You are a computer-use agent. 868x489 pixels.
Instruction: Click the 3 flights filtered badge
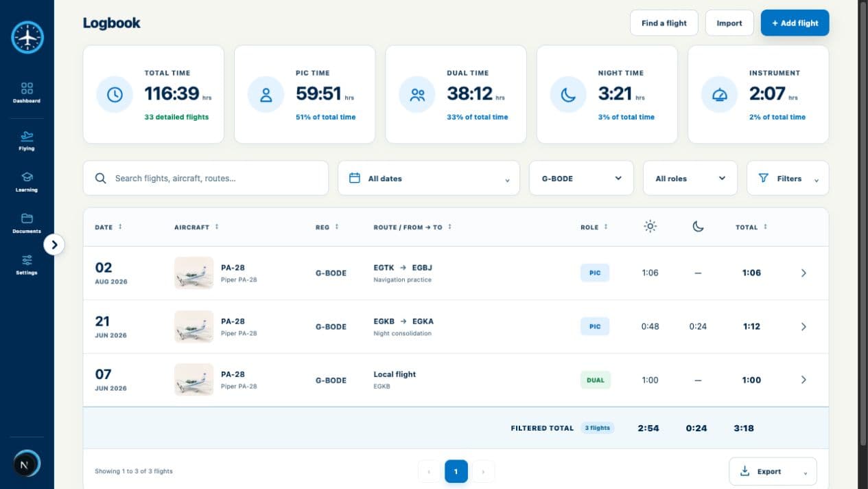(x=598, y=428)
